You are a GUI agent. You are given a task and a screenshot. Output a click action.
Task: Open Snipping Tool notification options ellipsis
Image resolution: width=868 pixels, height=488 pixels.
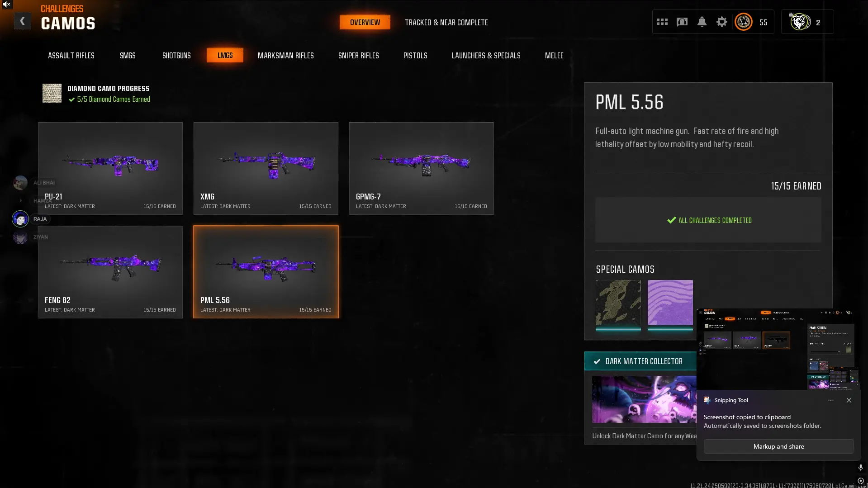[831, 400]
